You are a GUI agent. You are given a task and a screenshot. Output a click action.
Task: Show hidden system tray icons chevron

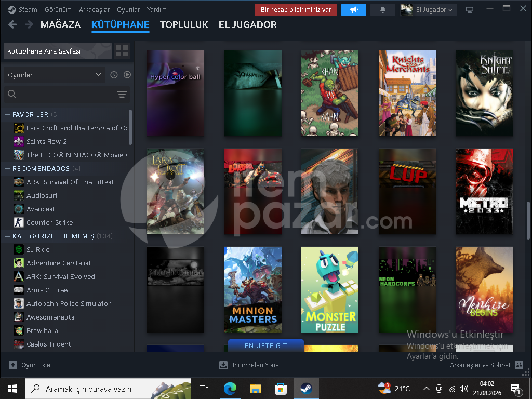click(x=427, y=389)
